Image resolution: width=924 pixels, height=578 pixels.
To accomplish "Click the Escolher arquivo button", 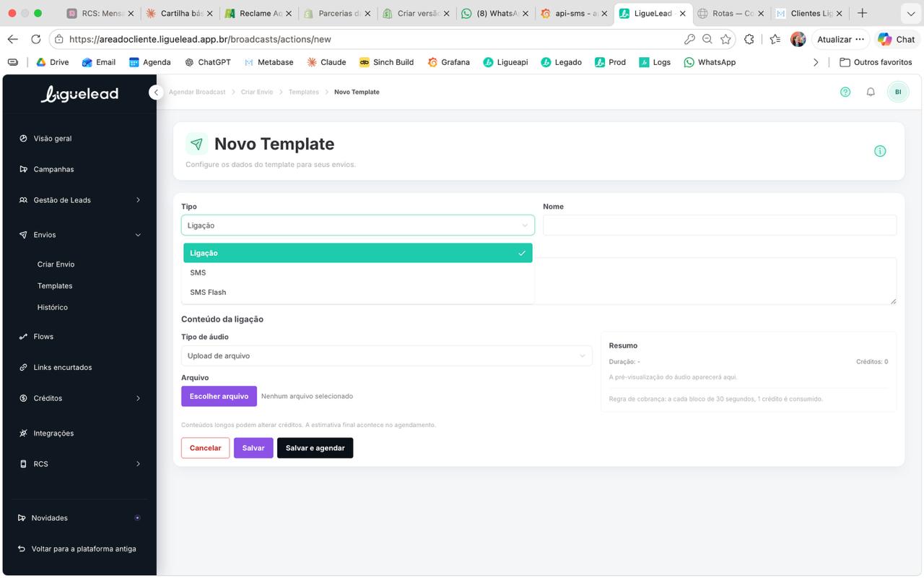I will 219,396.
